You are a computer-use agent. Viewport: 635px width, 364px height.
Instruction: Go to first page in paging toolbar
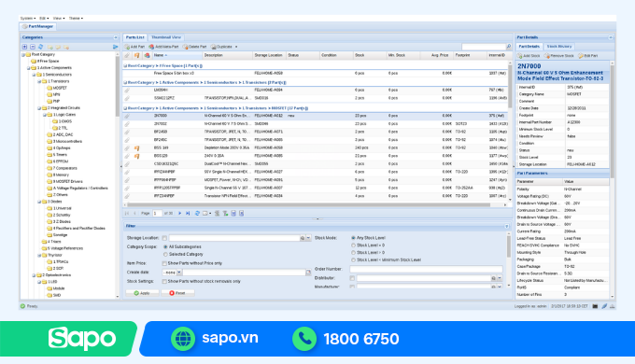coord(127,213)
